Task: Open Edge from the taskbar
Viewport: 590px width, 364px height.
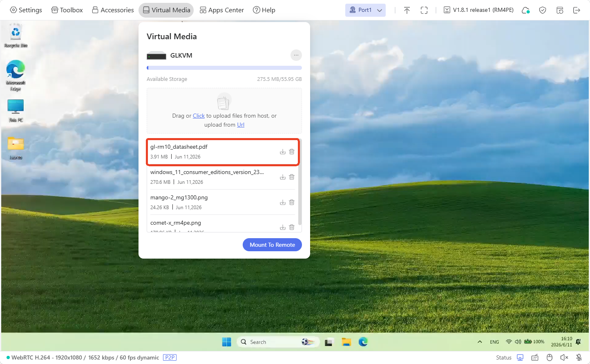Action: tap(363, 342)
